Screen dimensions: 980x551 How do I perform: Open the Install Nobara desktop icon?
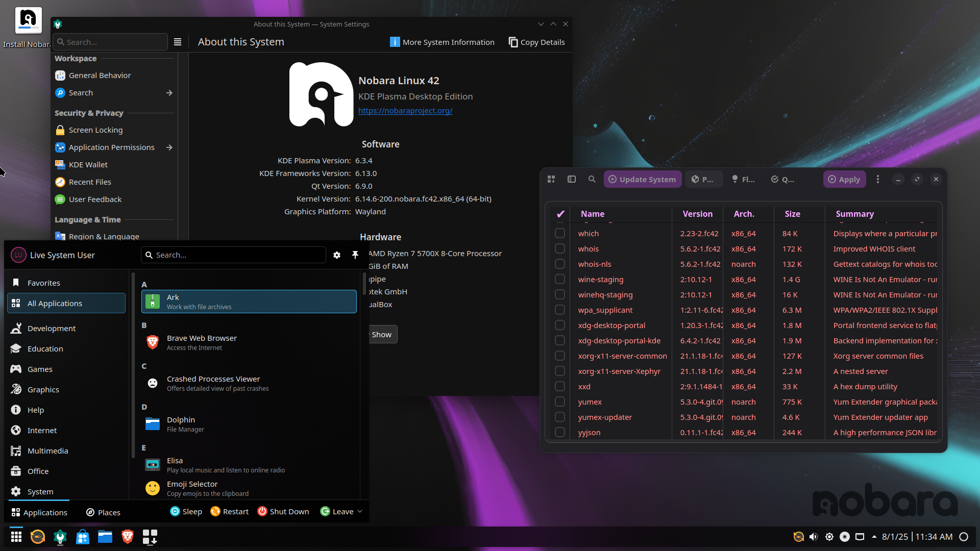(28, 28)
